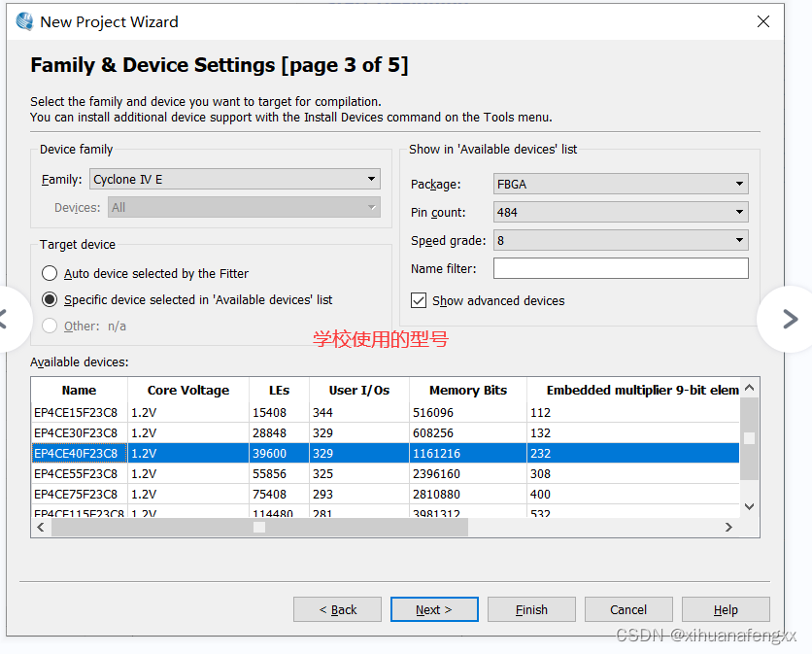Click Memory Bits value 2396160
Screen dimensions: 812x654
pos(436,473)
